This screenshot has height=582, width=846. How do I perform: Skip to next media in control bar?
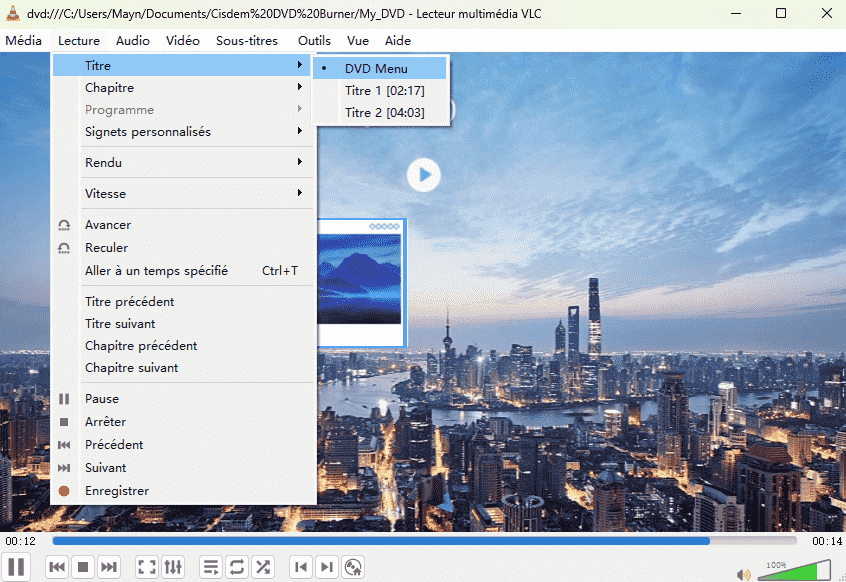(x=108, y=567)
